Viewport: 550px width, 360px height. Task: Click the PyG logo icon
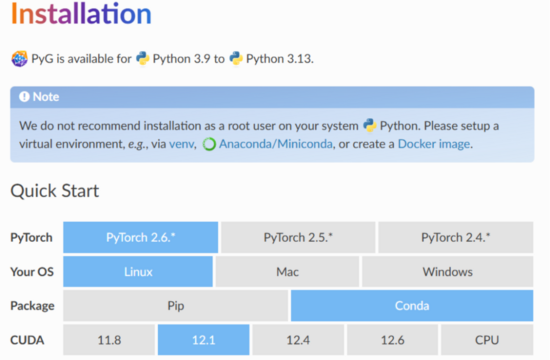(19, 59)
